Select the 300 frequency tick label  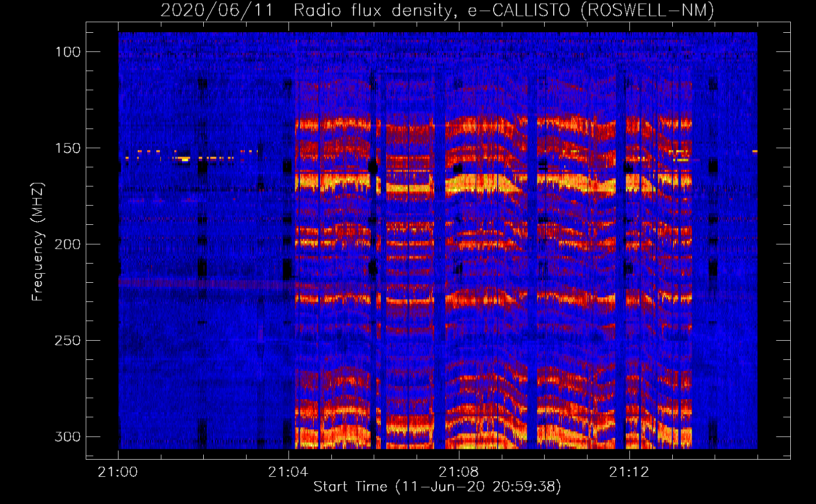(x=68, y=436)
